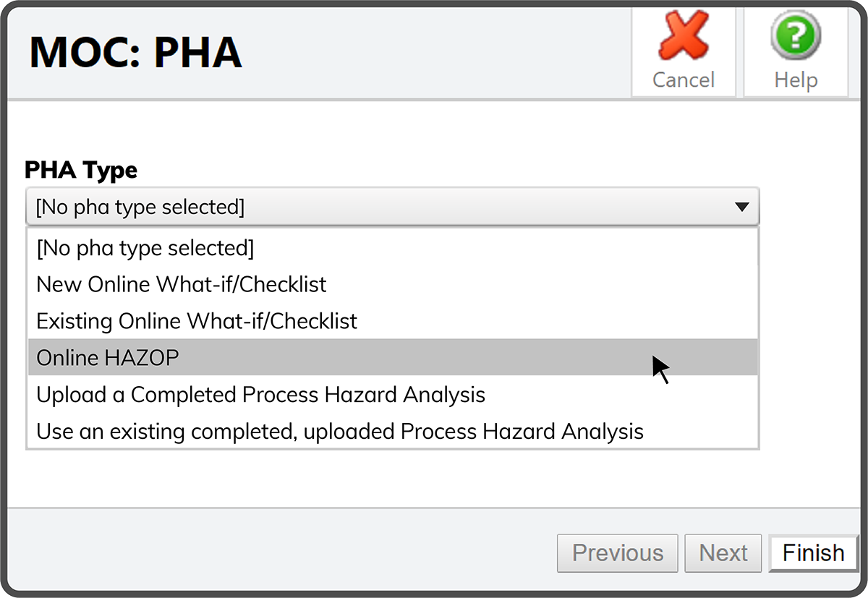
Task: Select the Online HAZOP option
Action: click(109, 358)
